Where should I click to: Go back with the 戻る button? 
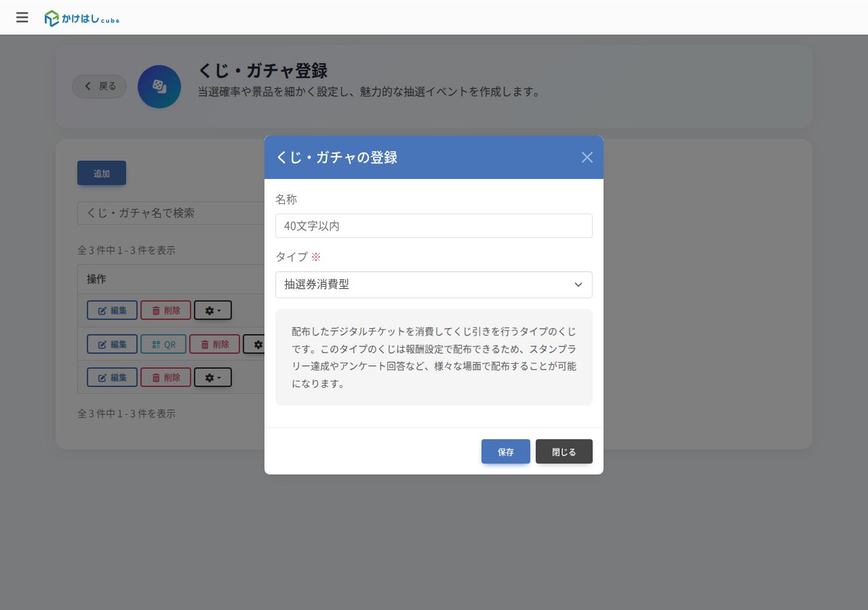100,86
